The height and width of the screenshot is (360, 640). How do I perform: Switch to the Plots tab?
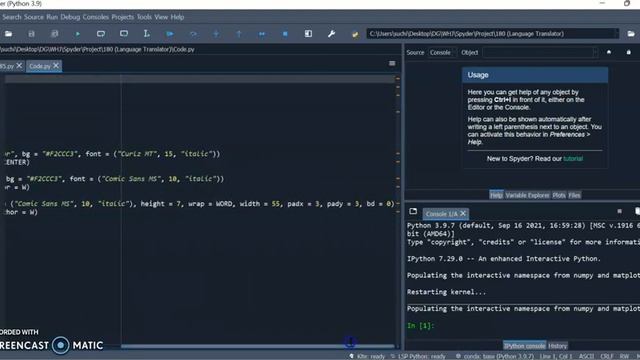559,195
